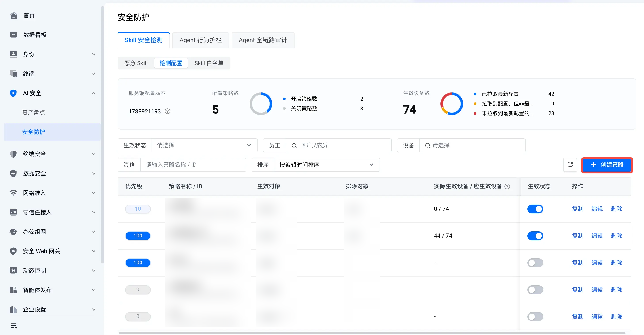Screen dimensions: 644x335
Task: Click the 生效设备数 donut chart
Action: tap(452, 104)
